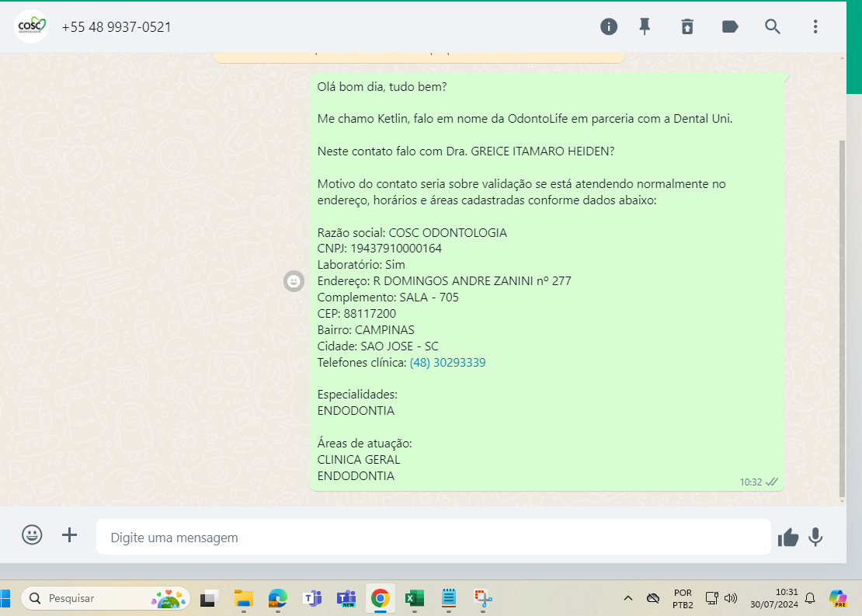The width and height of the screenshot is (862, 616).
Task: Click 'Áreas de atuação:' heading text
Action: click(x=364, y=444)
